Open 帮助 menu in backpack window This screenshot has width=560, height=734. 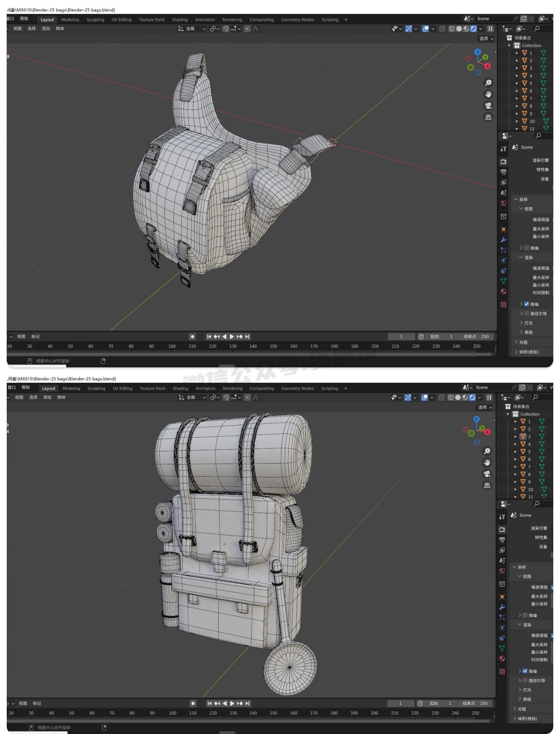click(x=25, y=388)
